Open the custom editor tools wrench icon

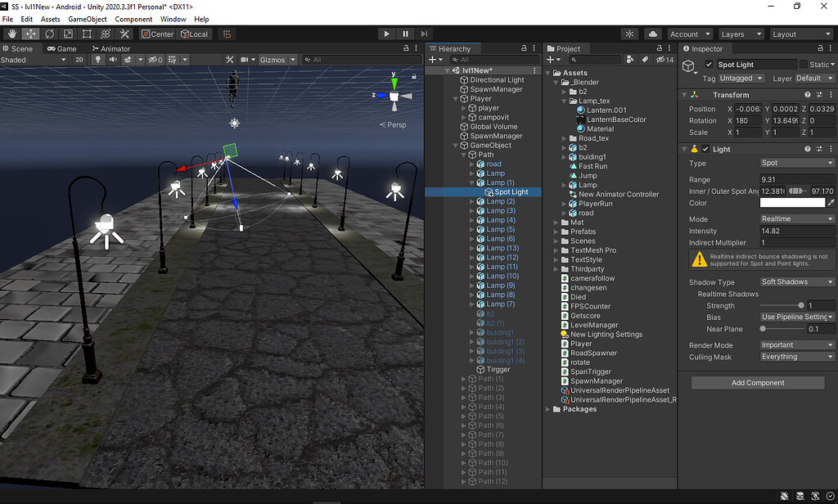point(124,34)
